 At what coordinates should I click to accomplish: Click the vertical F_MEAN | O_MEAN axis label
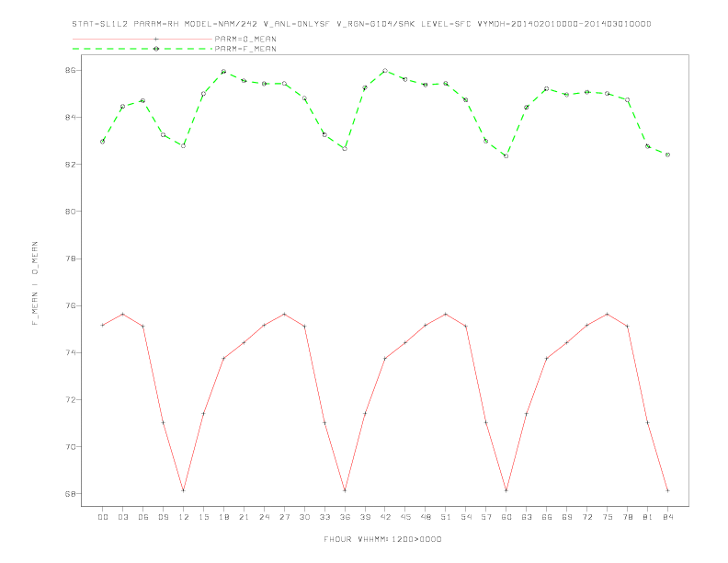click(x=35, y=283)
